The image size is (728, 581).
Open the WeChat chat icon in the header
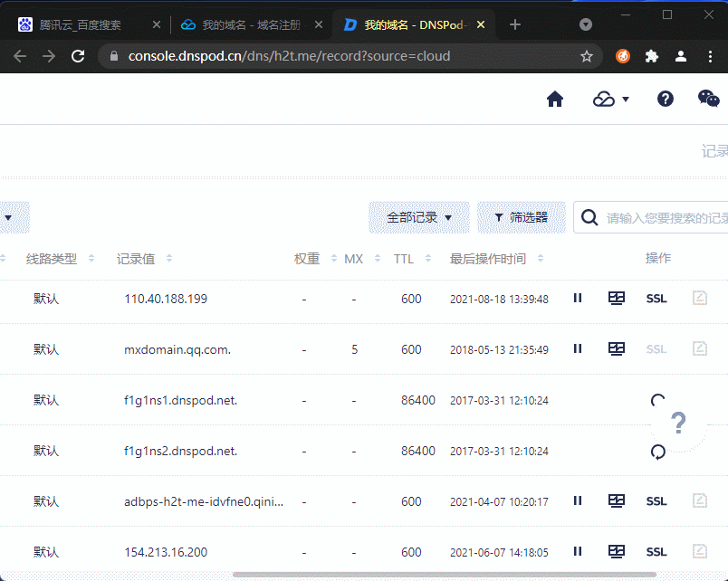[708, 99]
